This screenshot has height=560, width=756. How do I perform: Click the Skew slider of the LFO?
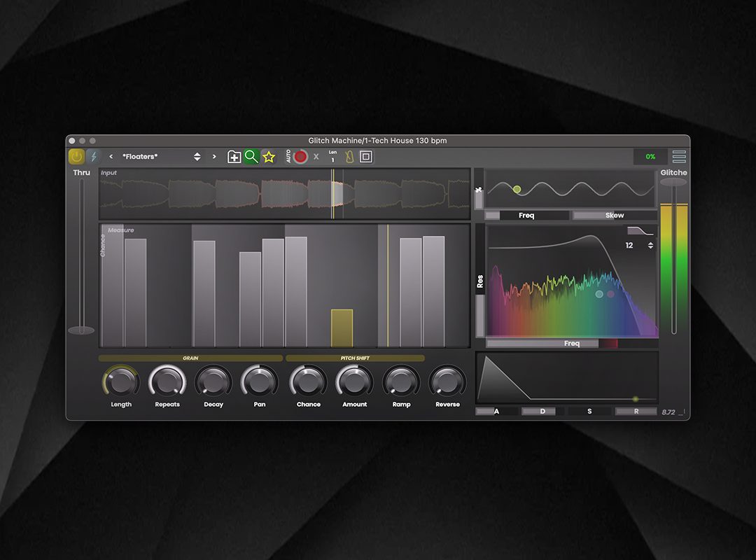(615, 215)
